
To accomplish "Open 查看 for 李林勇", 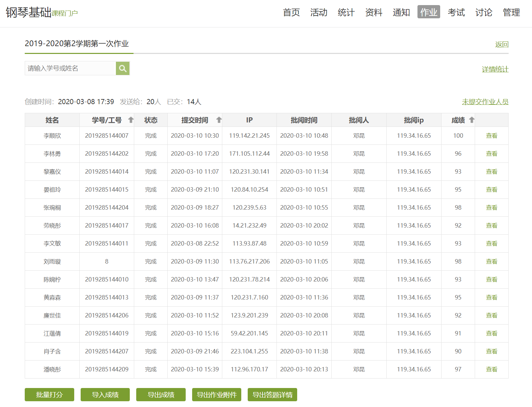I will coord(491,154).
